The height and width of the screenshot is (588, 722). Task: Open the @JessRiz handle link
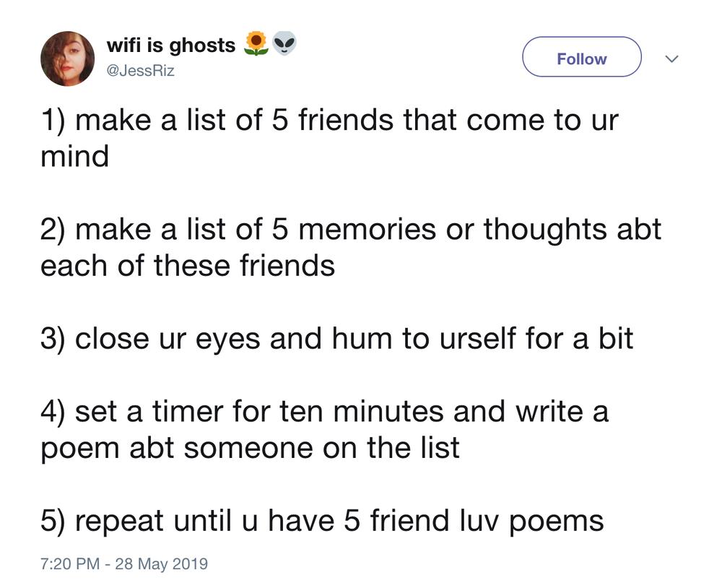(141, 71)
